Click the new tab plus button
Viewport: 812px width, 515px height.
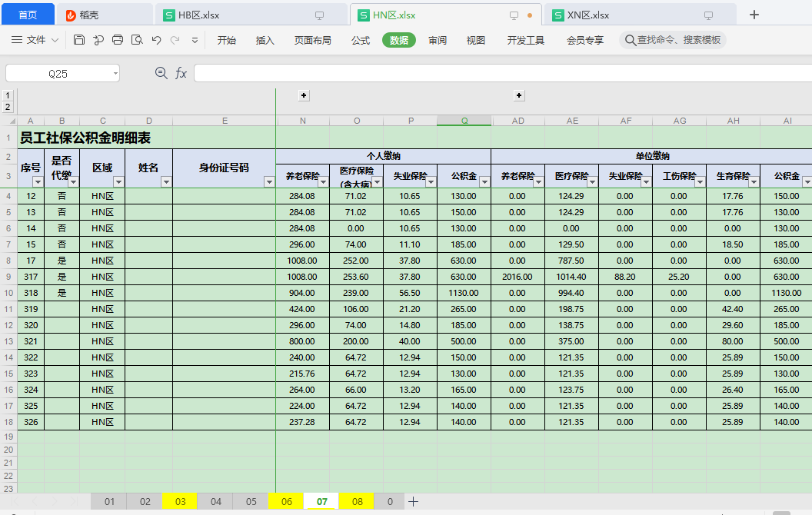pyautogui.click(x=754, y=15)
